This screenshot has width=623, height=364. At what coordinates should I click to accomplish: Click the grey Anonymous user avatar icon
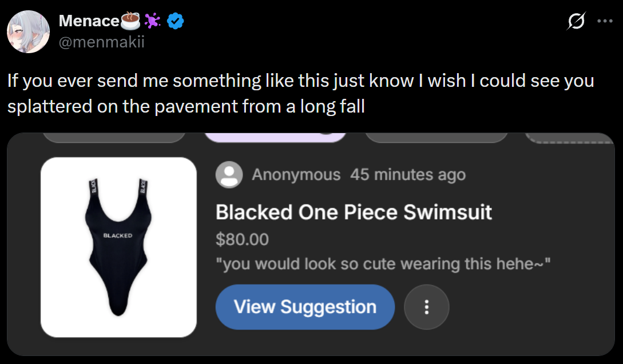click(x=229, y=175)
